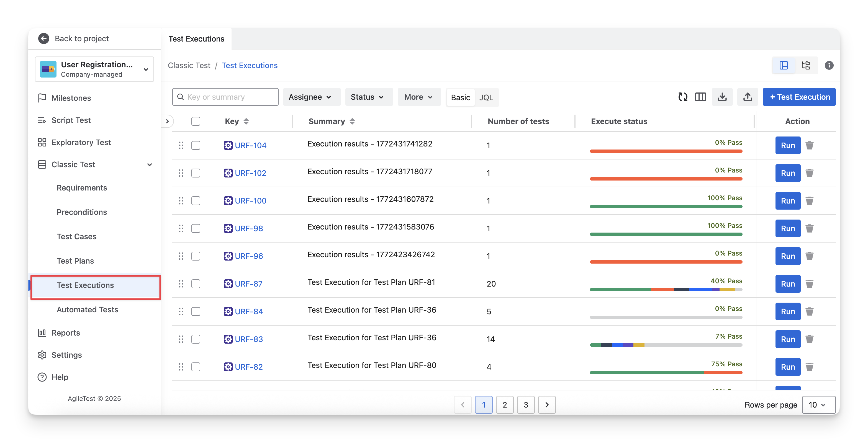Check the select-all checkbox in header
The image size is (868, 443).
pyautogui.click(x=196, y=121)
